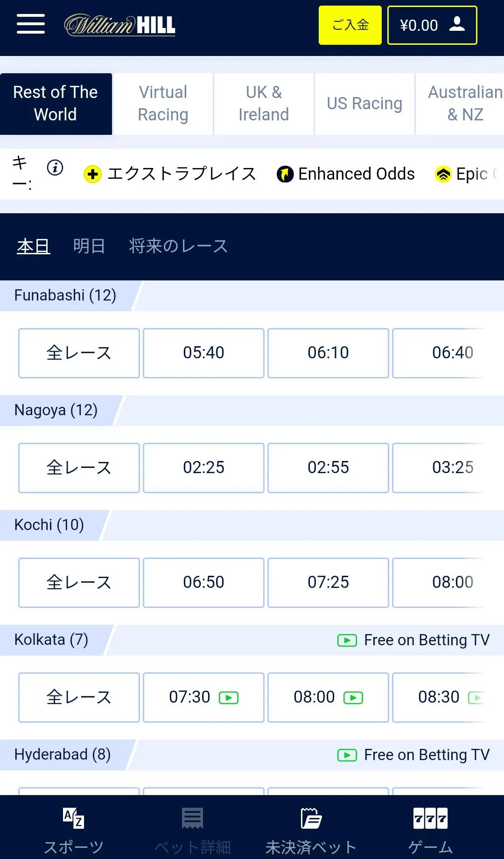Switch to UK & Ireland tab
Viewport: 504px width, 859px height.
[264, 104]
